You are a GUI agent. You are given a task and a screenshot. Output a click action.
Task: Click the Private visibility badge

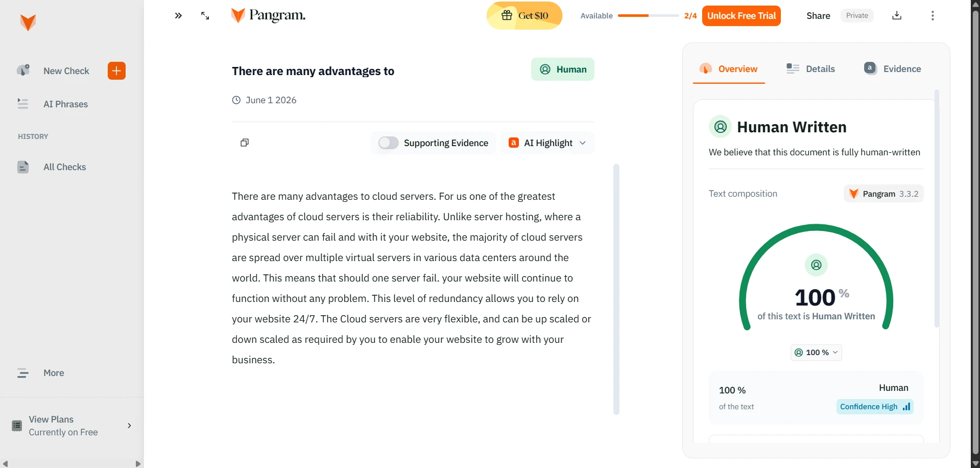(x=857, y=16)
